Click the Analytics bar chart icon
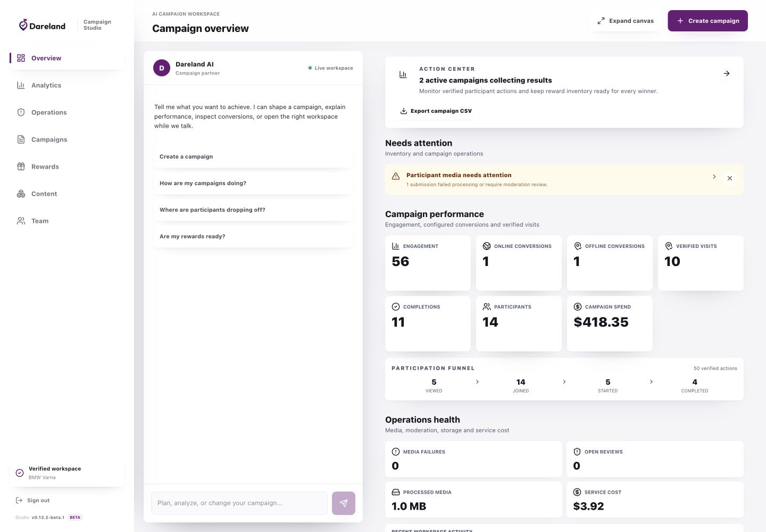 click(x=21, y=85)
